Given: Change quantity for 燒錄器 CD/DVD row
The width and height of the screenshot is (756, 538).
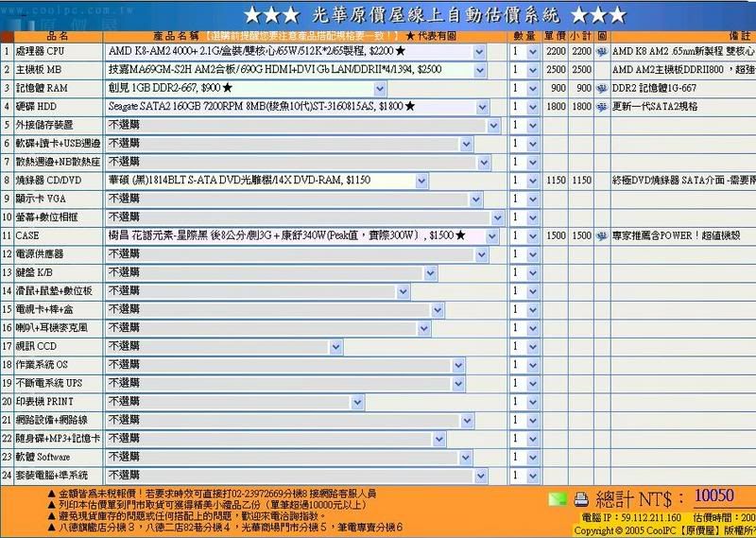Looking at the screenshot, I should click(x=531, y=180).
